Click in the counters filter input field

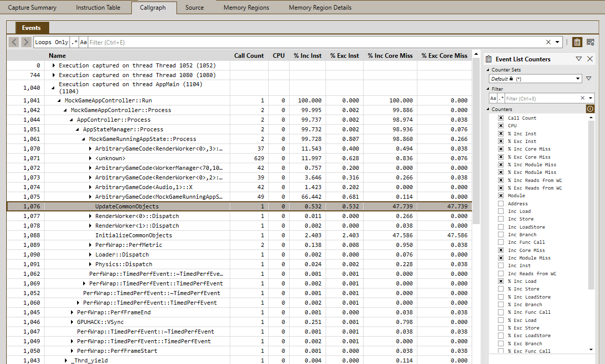tap(542, 98)
